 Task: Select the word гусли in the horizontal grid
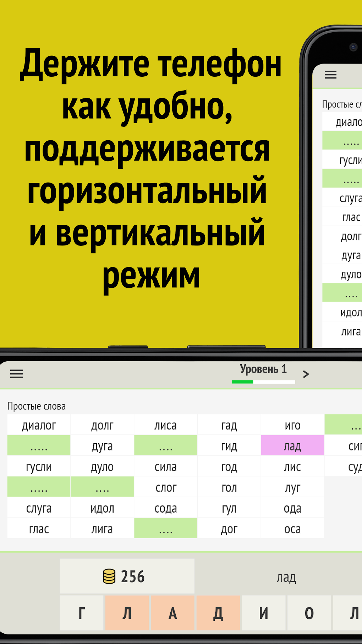point(39,466)
